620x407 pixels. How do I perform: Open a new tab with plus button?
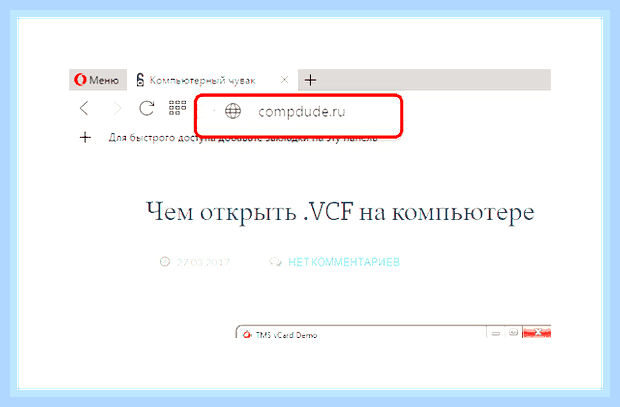310,80
